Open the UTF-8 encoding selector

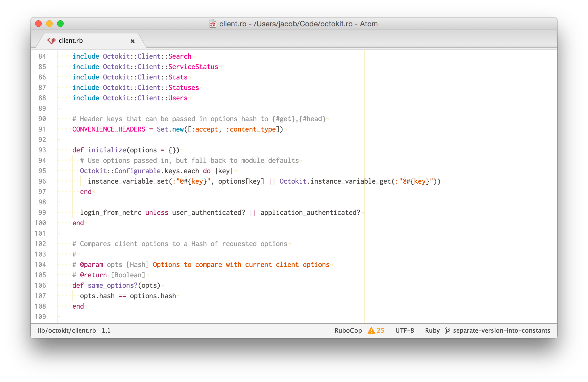tap(405, 331)
